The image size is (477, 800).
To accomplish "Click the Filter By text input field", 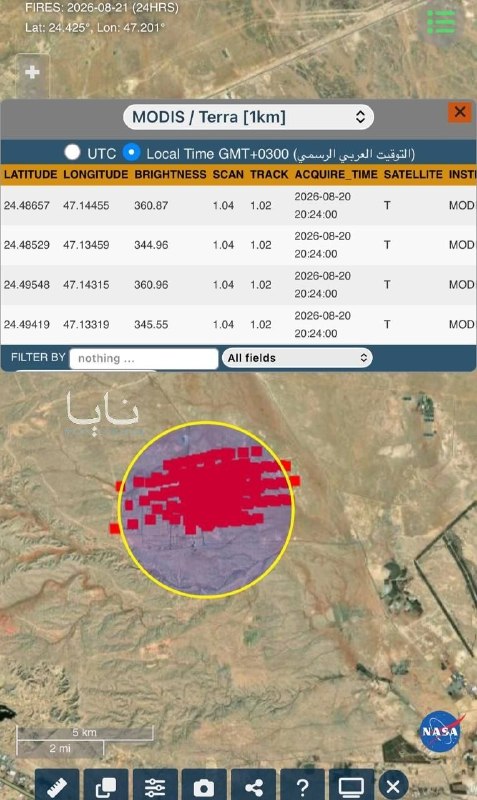I will pos(144,358).
